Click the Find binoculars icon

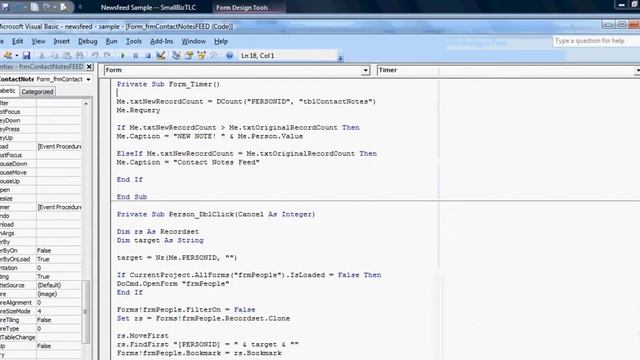point(80,56)
